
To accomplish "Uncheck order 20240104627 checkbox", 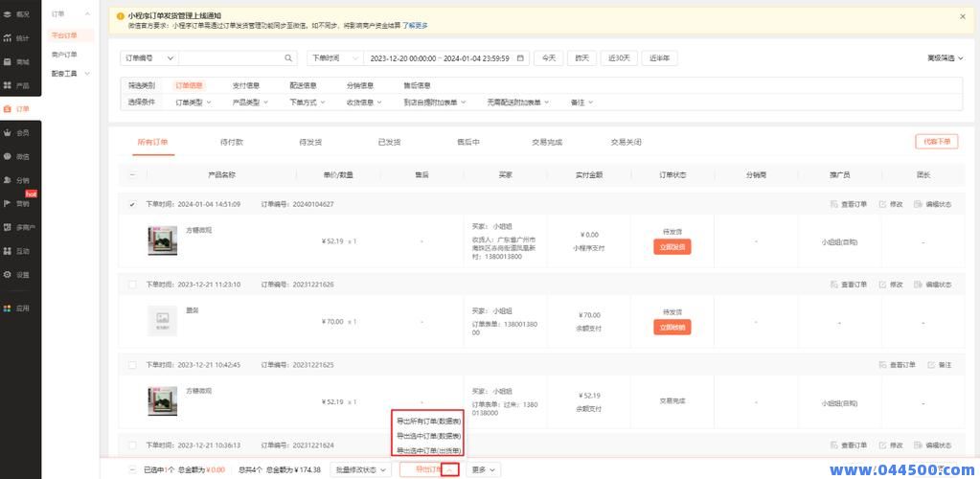I will click(132, 204).
